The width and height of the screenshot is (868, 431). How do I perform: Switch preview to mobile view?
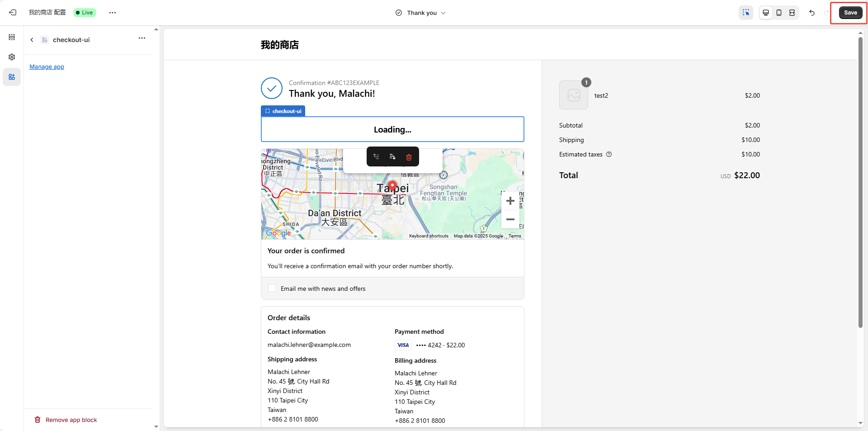point(779,13)
